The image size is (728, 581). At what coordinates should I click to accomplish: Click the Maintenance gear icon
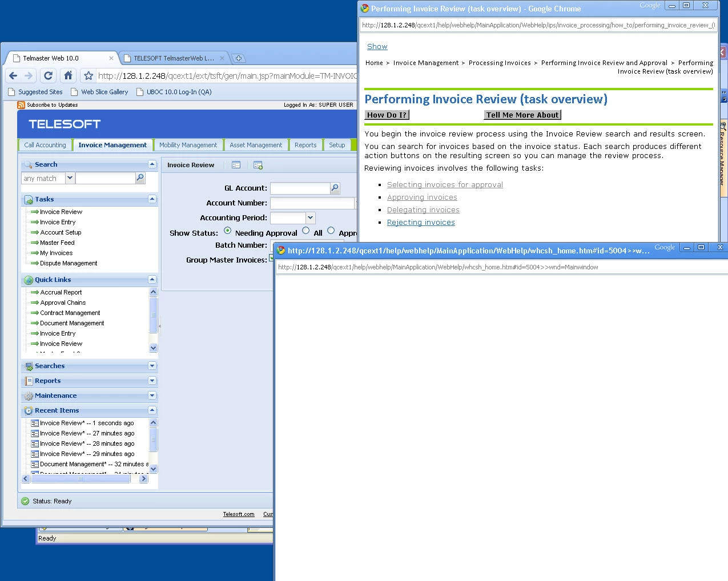[x=29, y=396]
